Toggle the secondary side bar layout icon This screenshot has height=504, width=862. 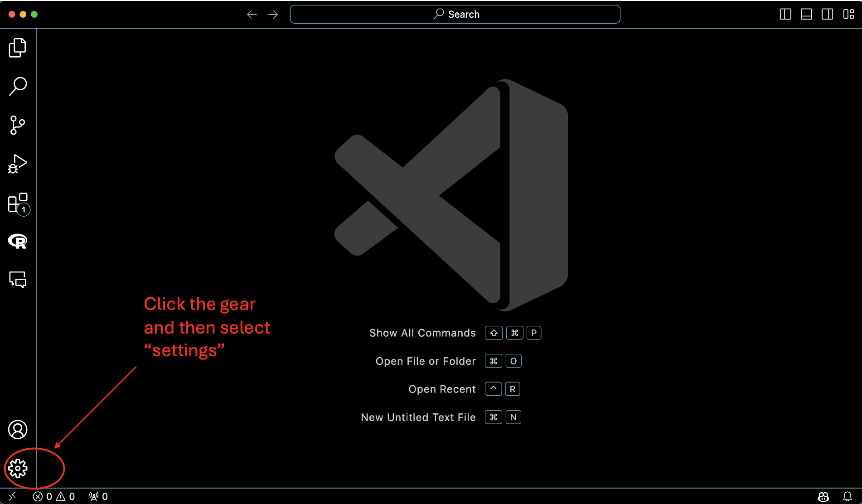[x=827, y=15]
